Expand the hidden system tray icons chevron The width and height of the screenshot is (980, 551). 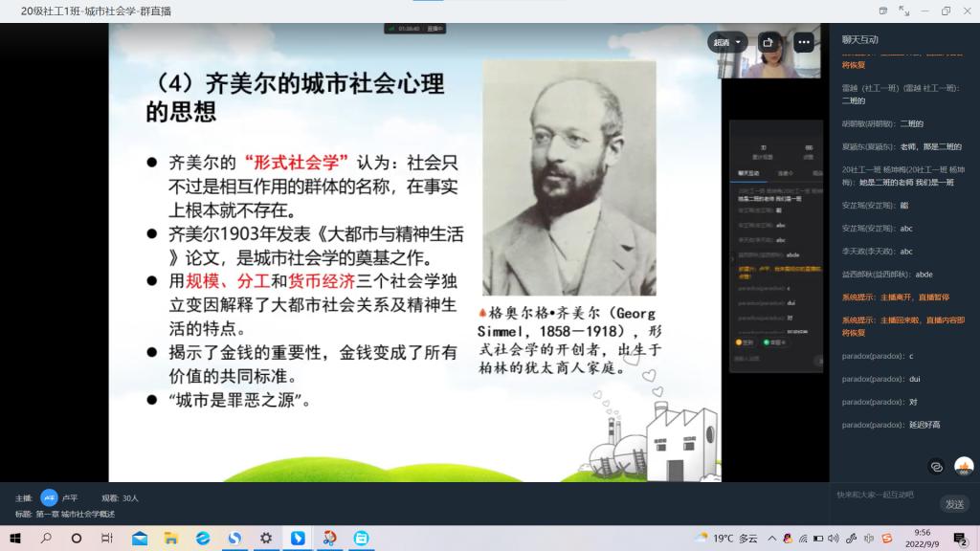tap(771, 539)
